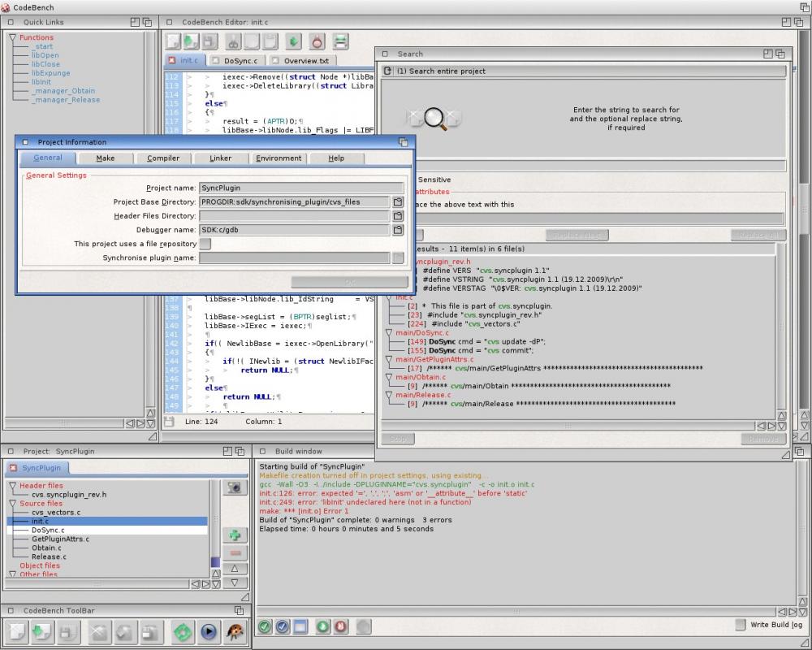Image resolution: width=812 pixels, height=650 pixels.
Task: Toggle 'This project uses a file repository'
Action: pos(205,243)
